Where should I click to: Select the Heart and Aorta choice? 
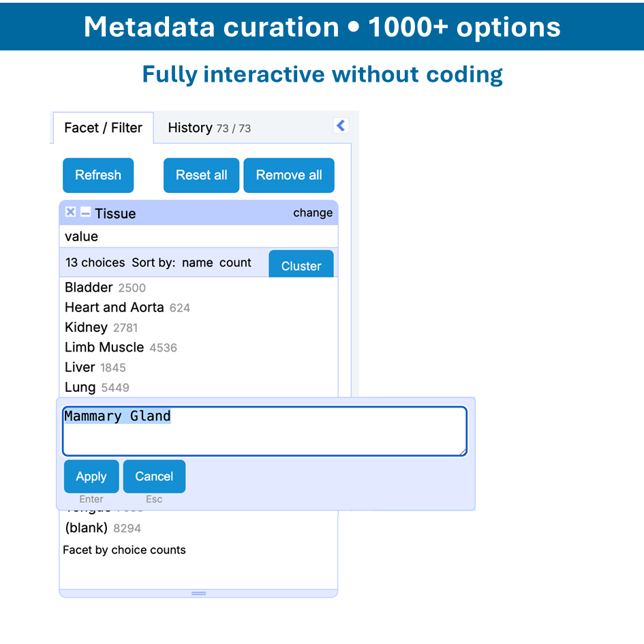click(x=114, y=307)
